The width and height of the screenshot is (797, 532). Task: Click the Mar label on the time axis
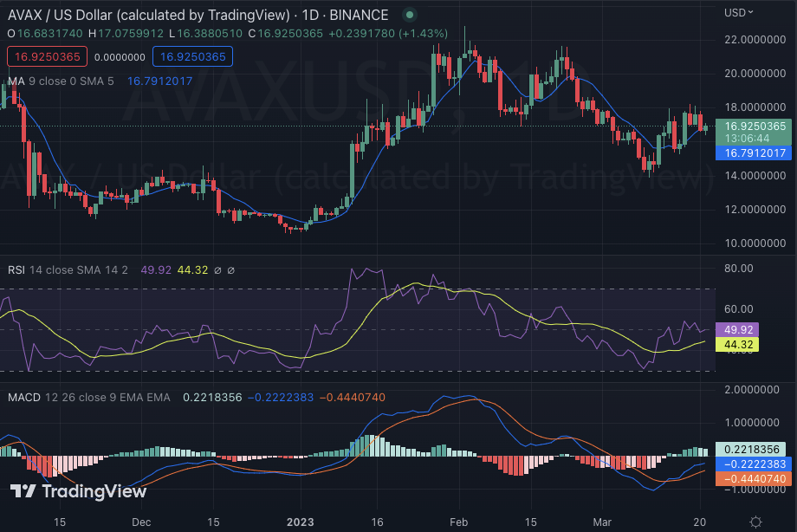coord(602,522)
